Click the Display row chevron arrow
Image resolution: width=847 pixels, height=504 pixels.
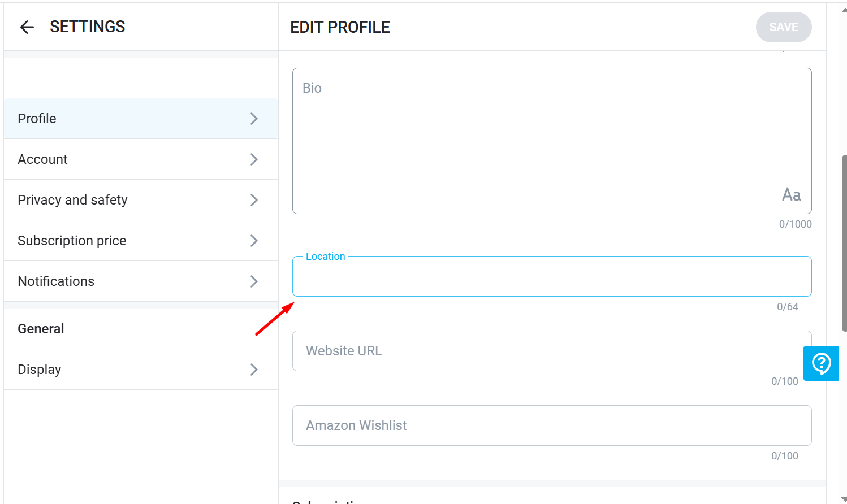pyautogui.click(x=254, y=370)
